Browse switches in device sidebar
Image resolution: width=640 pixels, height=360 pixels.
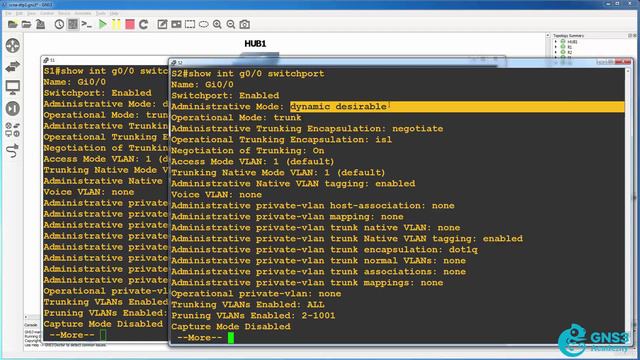pos(13,67)
